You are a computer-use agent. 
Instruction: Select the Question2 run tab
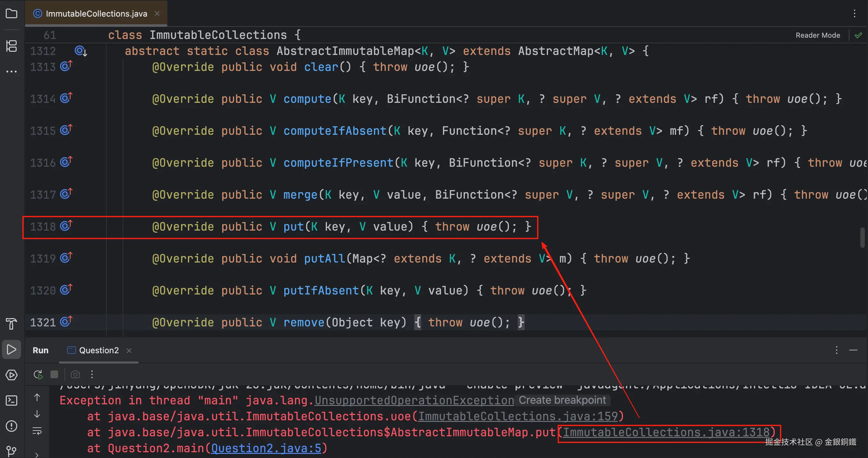[x=98, y=350]
